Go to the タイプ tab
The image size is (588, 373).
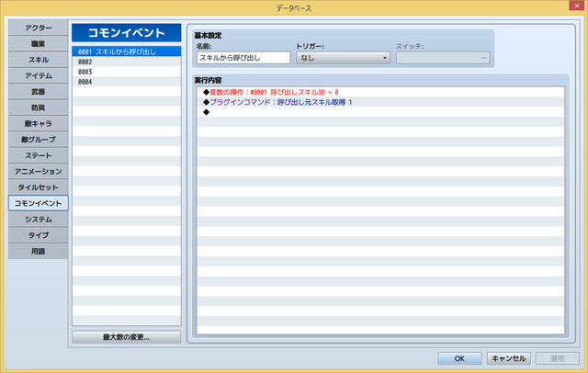[39, 235]
